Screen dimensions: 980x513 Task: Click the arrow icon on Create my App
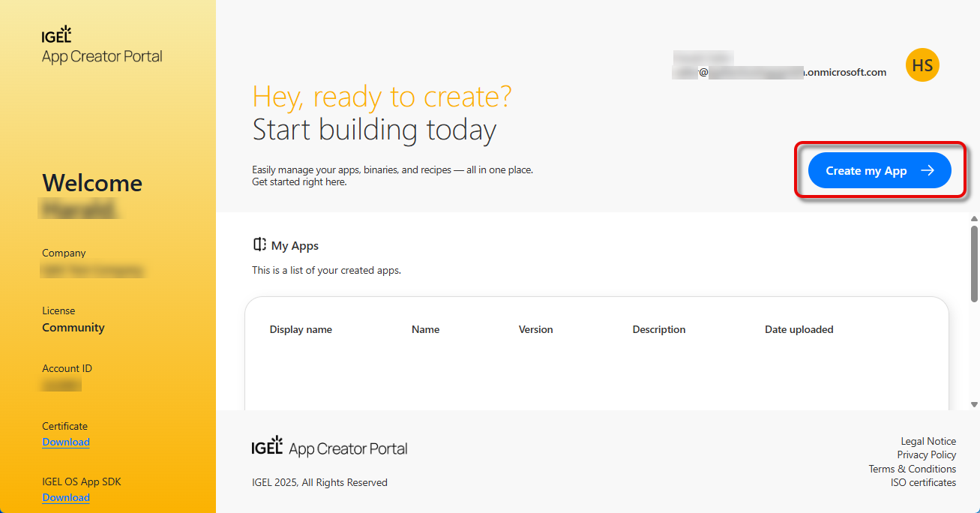[x=928, y=171]
